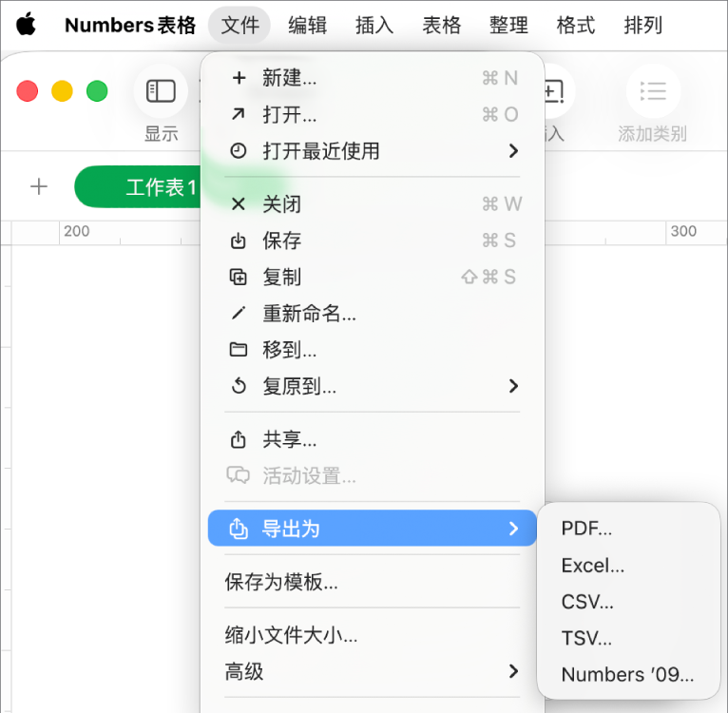Click the export icon beside 导出为
This screenshot has height=713, width=728.
tap(239, 529)
